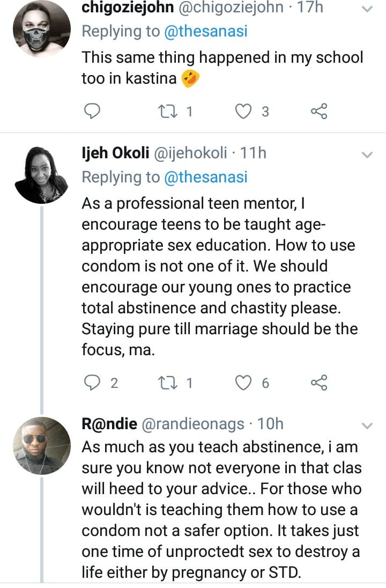Open options chevron on chigoziejohn's tweet
This screenshot has height=588, width=386.
pyautogui.click(x=367, y=9)
